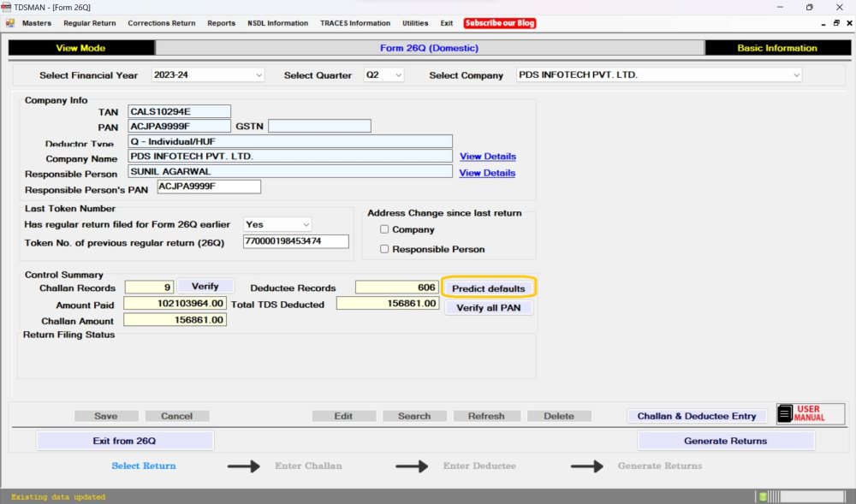
Task: Click the Delete button
Action: (559, 416)
